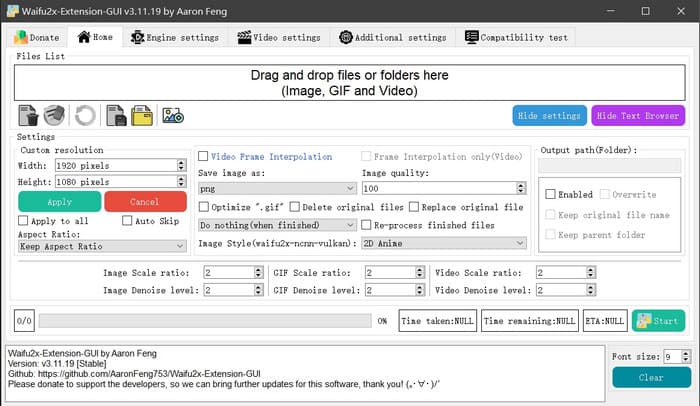This screenshot has height=406, width=700.
Task: Click the Video Denoise level stepper arrows
Action: coord(591,290)
